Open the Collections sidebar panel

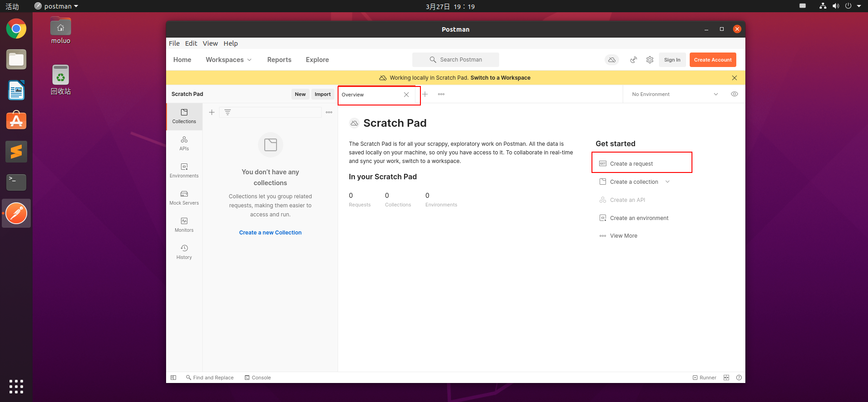point(184,116)
